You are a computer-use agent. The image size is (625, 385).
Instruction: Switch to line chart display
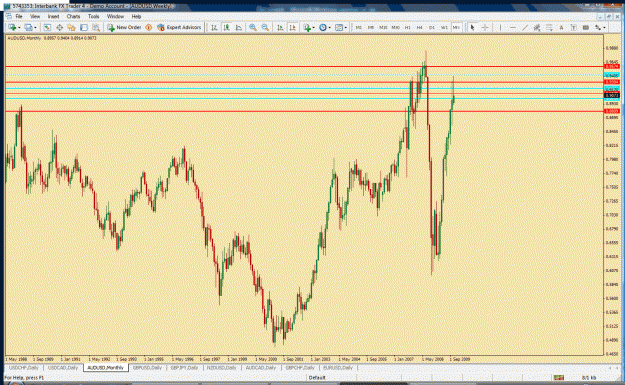239,28
